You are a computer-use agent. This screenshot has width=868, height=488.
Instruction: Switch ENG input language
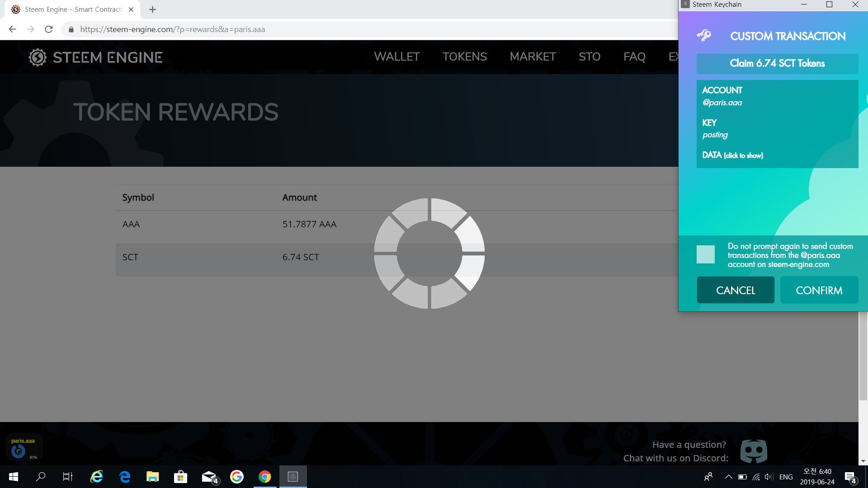pos(786,477)
